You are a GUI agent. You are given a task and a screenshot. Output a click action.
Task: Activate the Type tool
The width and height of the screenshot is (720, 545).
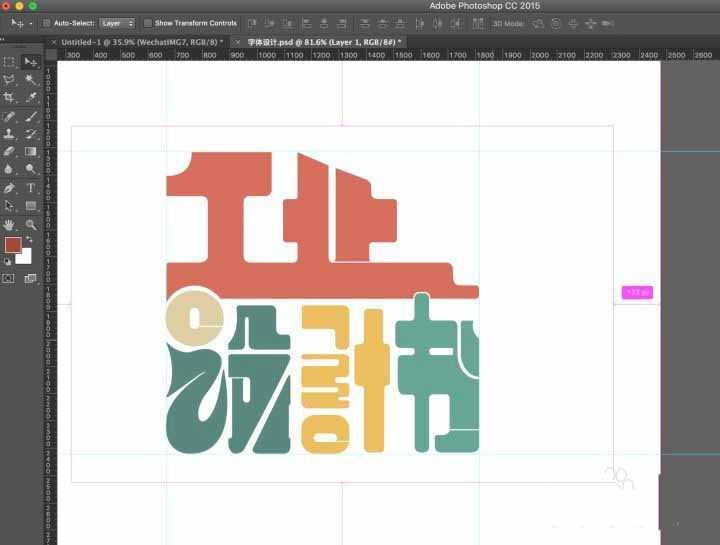point(31,188)
